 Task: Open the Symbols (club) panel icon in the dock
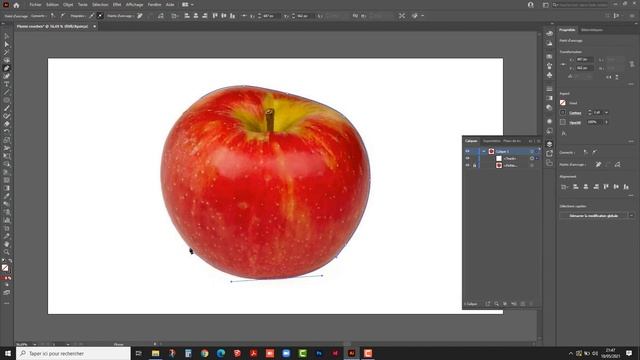click(x=549, y=75)
